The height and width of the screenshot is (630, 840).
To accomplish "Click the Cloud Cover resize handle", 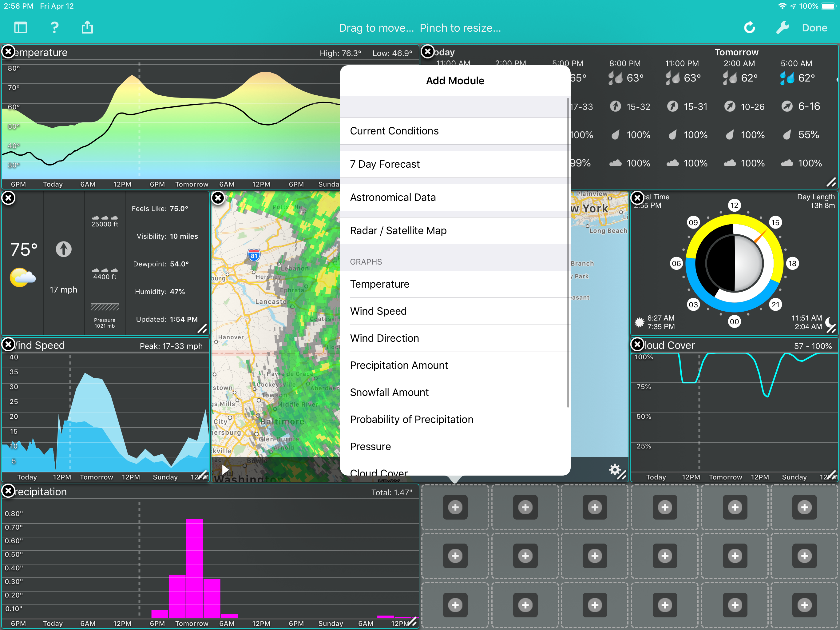I will 831,475.
